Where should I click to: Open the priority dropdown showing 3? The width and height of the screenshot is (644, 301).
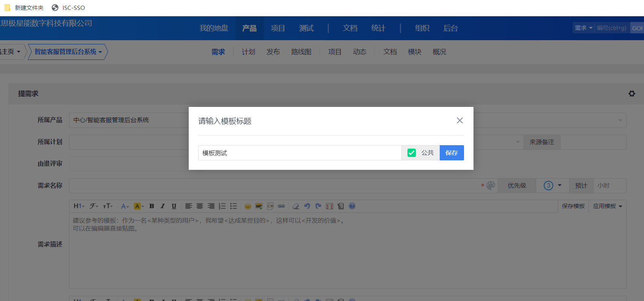(x=552, y=185)
